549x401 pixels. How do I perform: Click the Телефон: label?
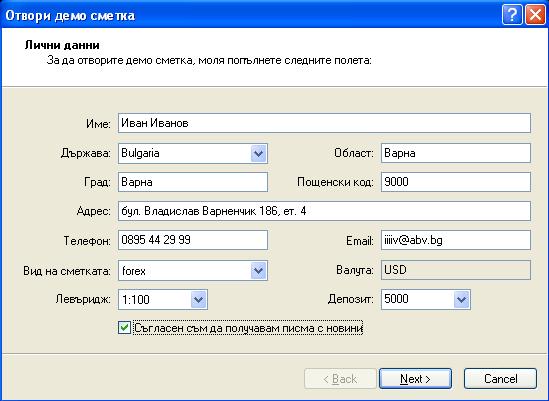click(87, 241)
